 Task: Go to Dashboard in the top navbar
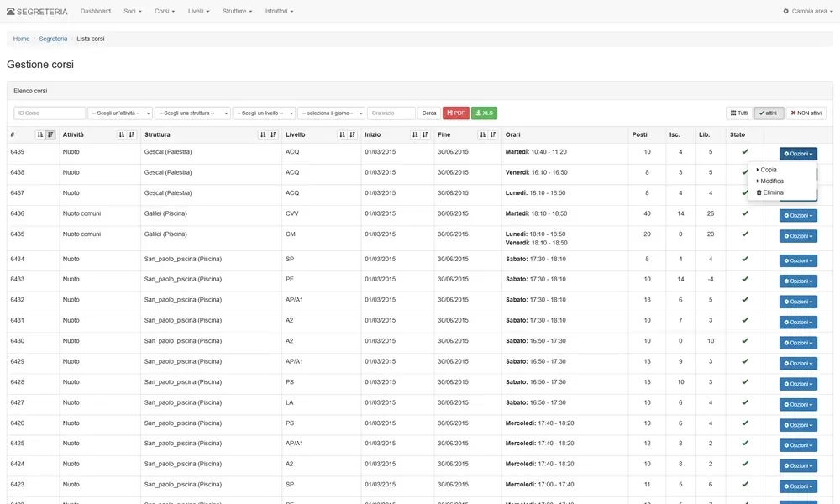tap(96, 11)
